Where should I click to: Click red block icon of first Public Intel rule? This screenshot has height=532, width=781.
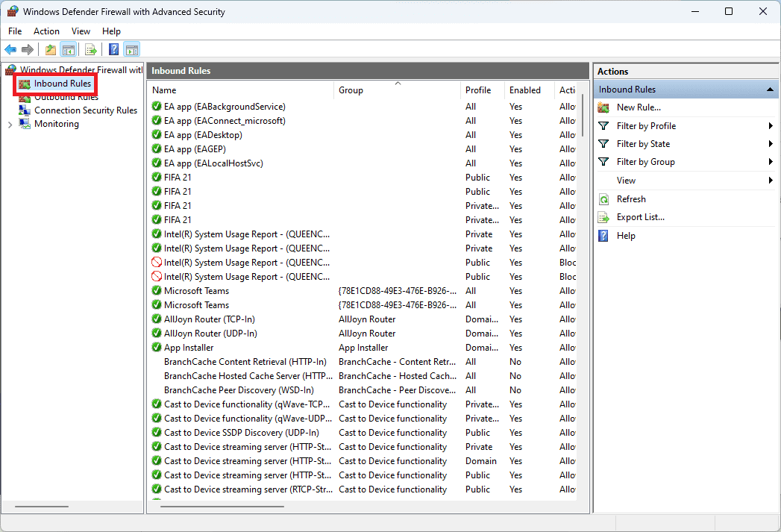tap(157, 263)
